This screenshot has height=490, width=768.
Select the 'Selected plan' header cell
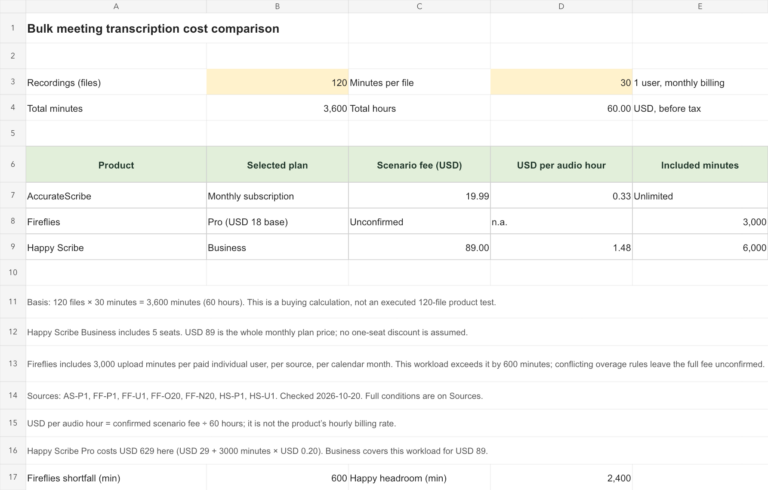(277, 165)
